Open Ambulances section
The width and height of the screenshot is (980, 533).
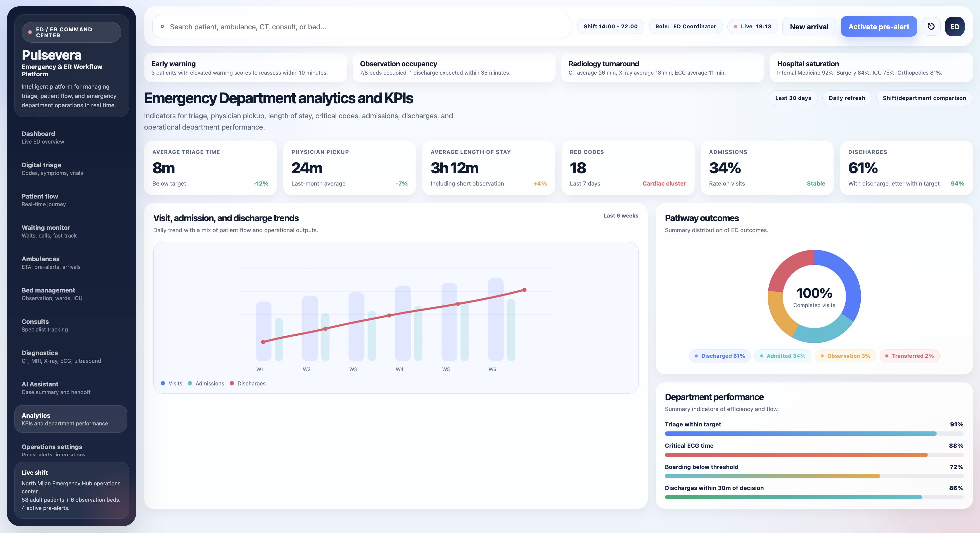[x=71, y=263]
